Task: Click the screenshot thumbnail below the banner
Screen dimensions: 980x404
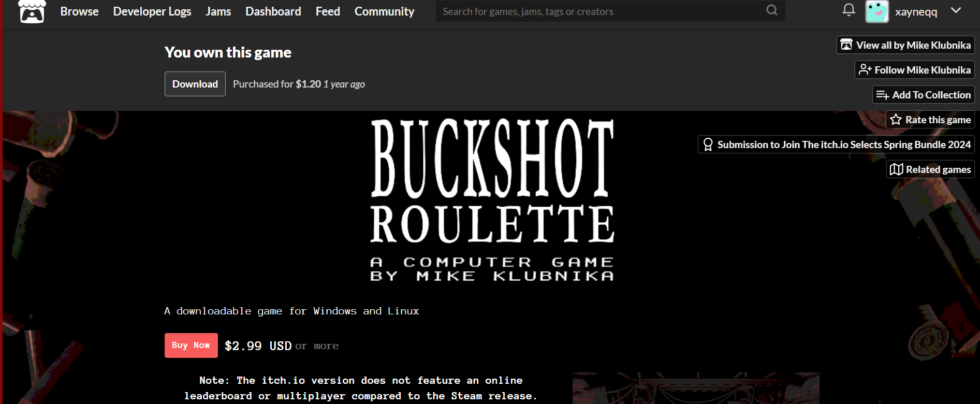Action: (x=696, y=388)
